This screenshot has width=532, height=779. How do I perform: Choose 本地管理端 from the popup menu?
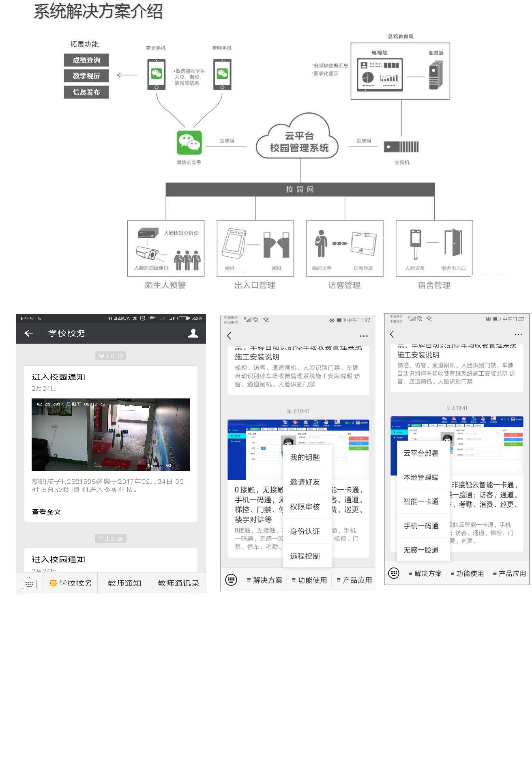click(x=423, y=478)
